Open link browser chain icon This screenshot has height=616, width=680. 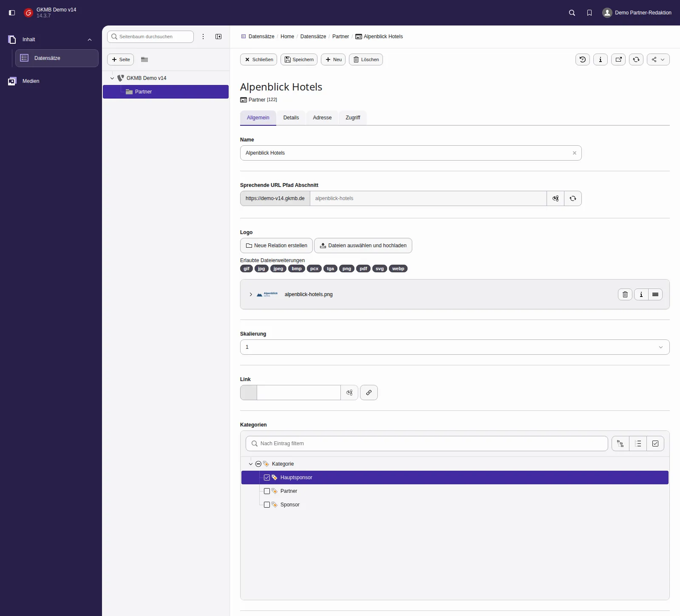pos(369,393)
